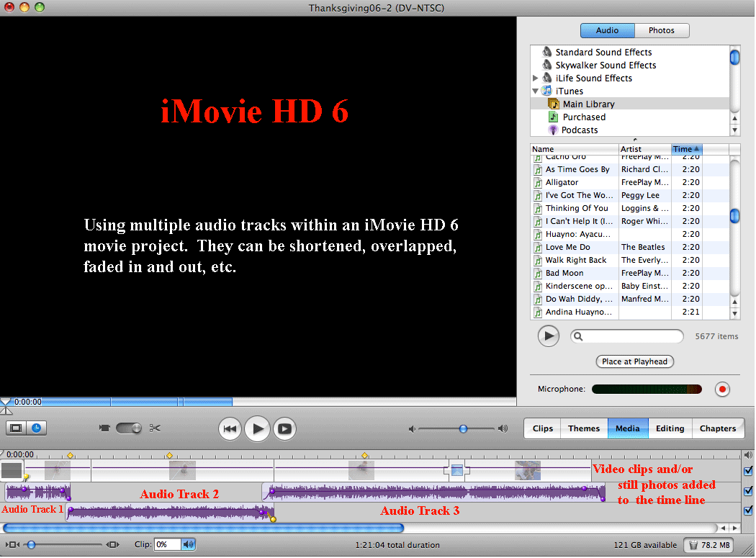Toggle video track audio checkbox
Viewport: 756px width, 558px height.
coord(748,471)
